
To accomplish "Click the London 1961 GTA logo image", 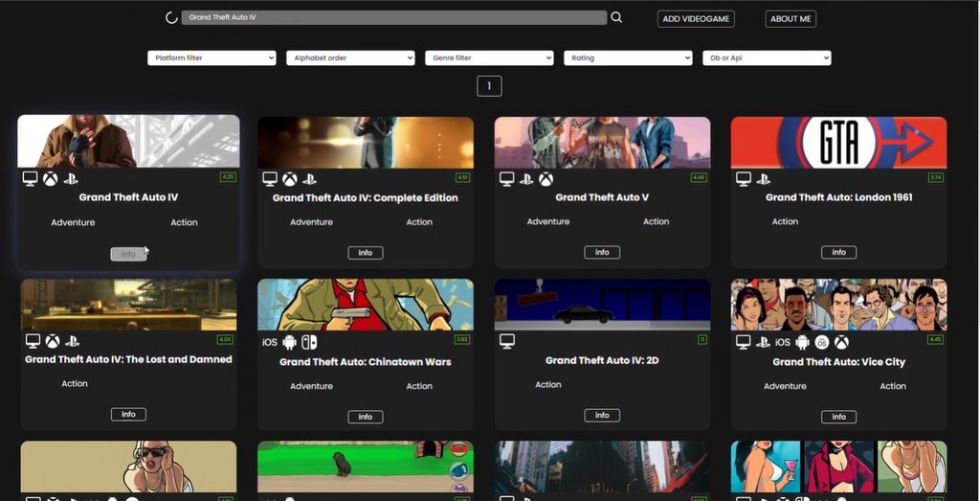I will point(838,143).
